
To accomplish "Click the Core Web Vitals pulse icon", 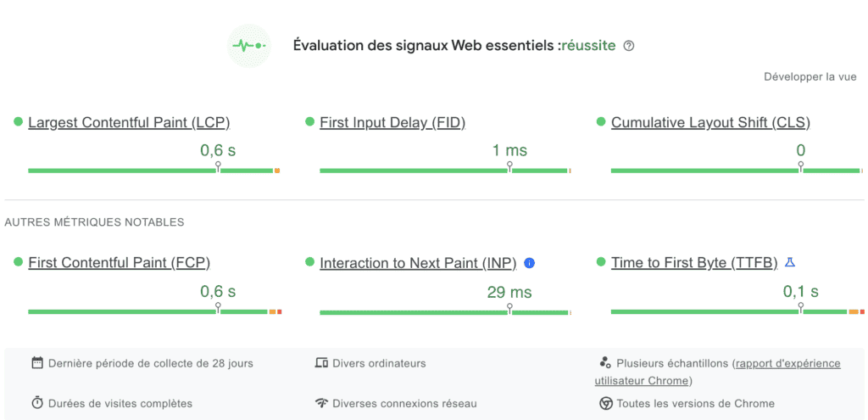I will point(249,46).
